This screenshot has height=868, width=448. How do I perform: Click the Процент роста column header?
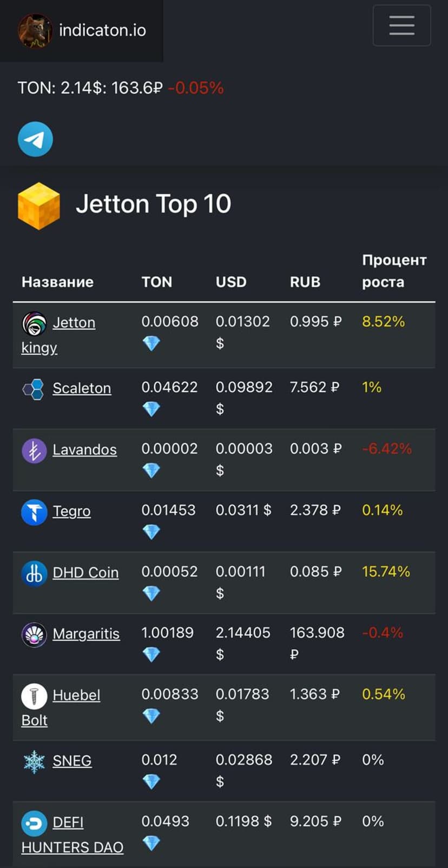(x=394, y=271)
